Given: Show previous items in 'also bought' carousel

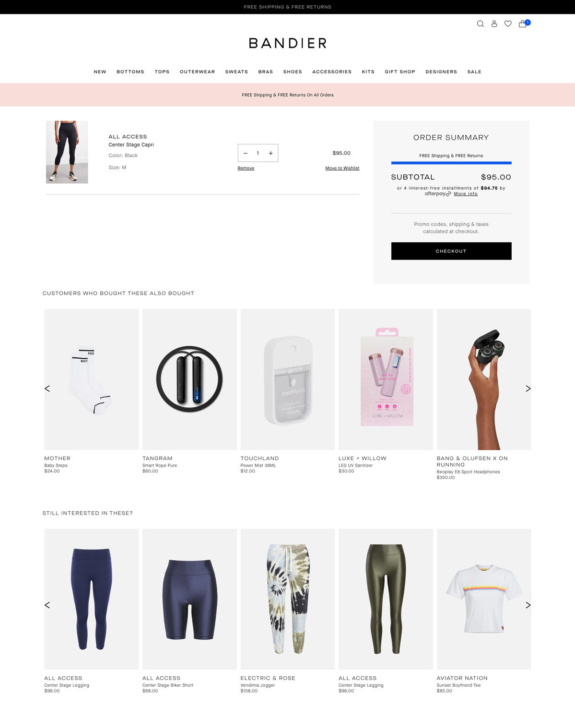Looking at the screenshot, I should [47, 388].
